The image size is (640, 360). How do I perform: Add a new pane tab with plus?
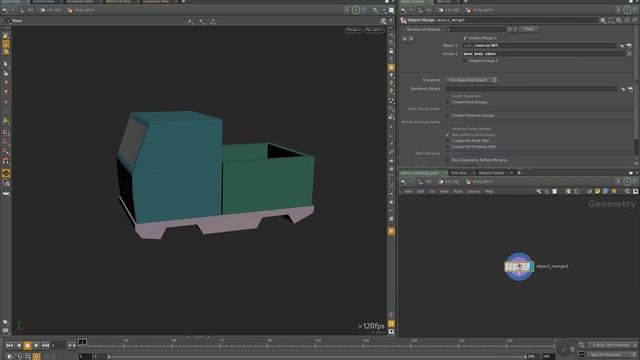coord(519,173)
